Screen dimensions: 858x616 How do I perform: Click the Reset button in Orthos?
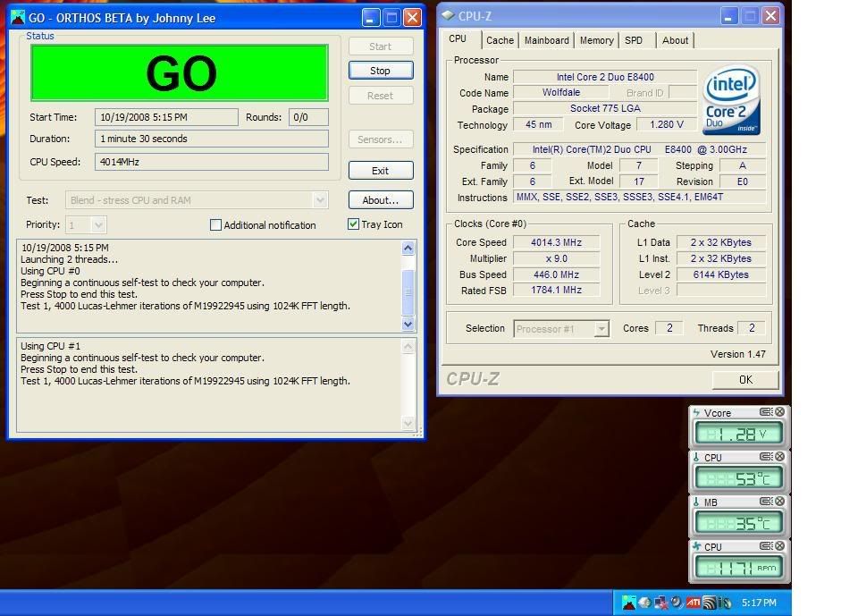[x=381, y=96]
